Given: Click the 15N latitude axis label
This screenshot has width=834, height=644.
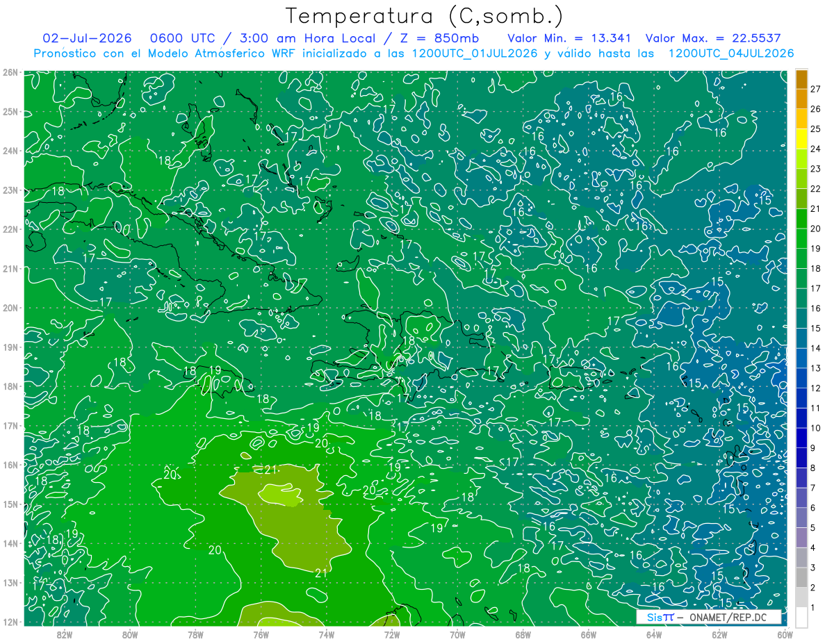Looking at the screenshot, I should tap(10, 504).
